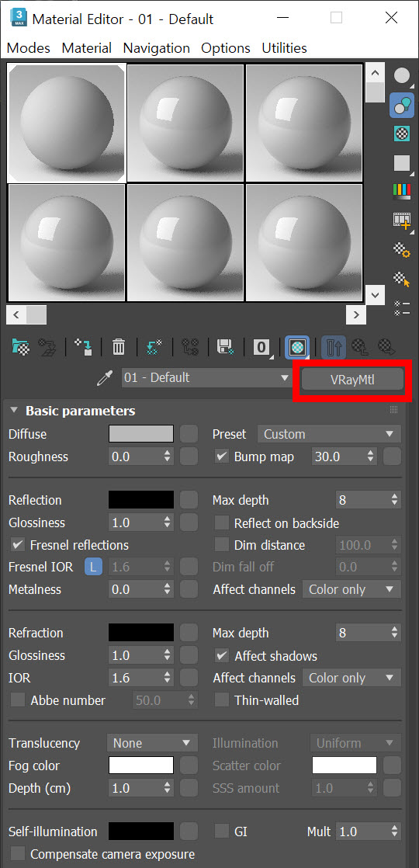Toggle the checkered Background icon
This screenshot has width=419, height=868.
(402, 134)
